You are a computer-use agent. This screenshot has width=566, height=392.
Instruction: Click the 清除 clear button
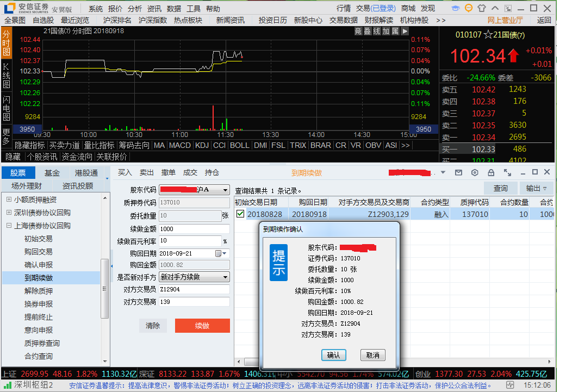[153, 326]
